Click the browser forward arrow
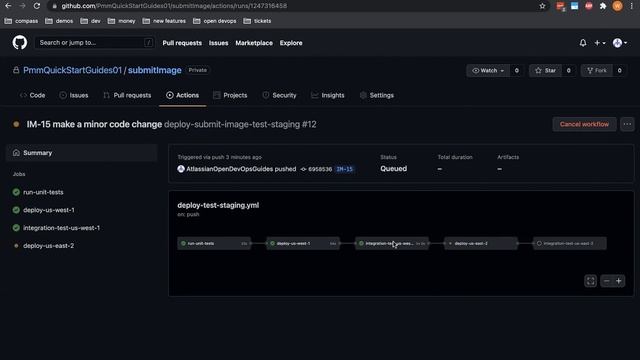The image size is (640, 360). pyautogui.click(x=22, y=6)
